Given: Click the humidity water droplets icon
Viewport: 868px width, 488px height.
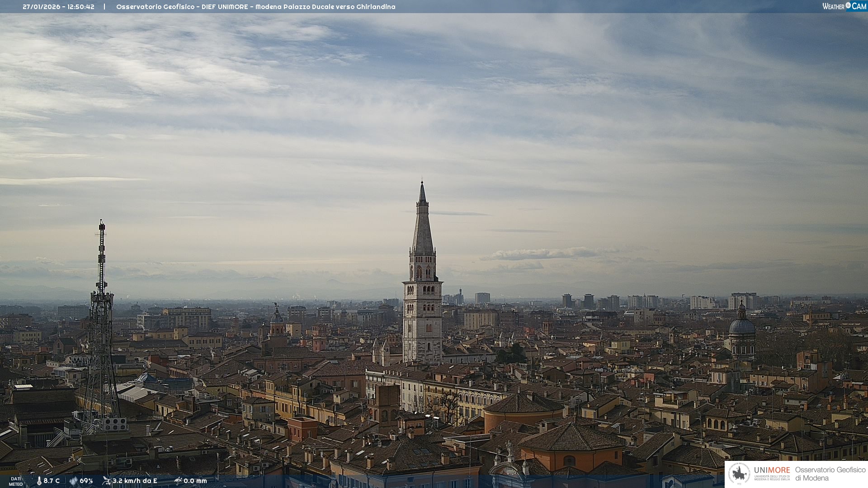Looking at the screenshot, I should 73,481.
